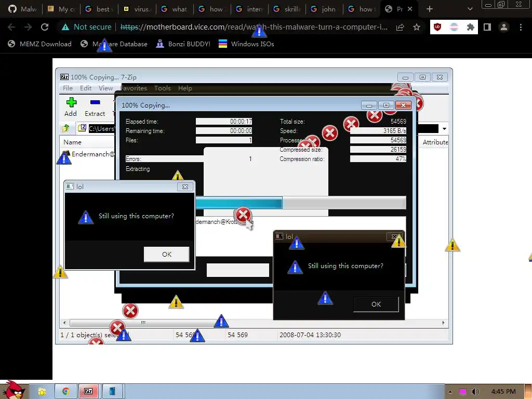
Task: Click the blue Extract icon in 7-Zip
Action: click(95, 102)
